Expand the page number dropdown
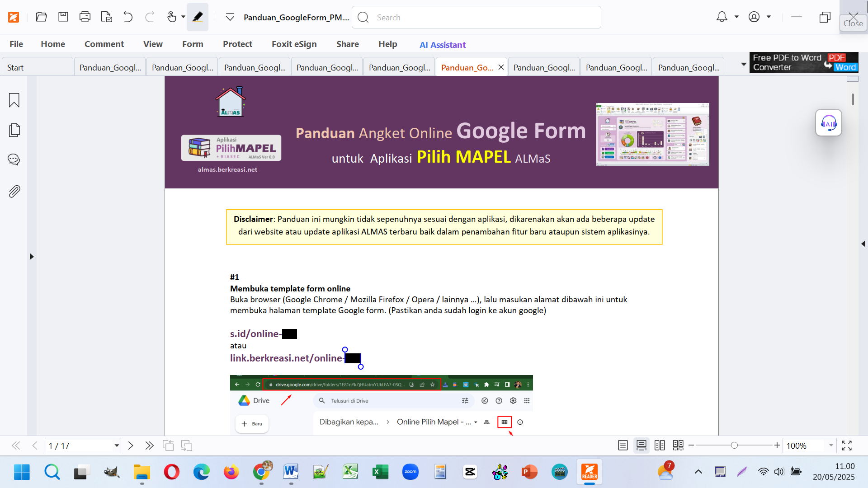The width and height of the screenshot is (868, 488). click(117, 446)
